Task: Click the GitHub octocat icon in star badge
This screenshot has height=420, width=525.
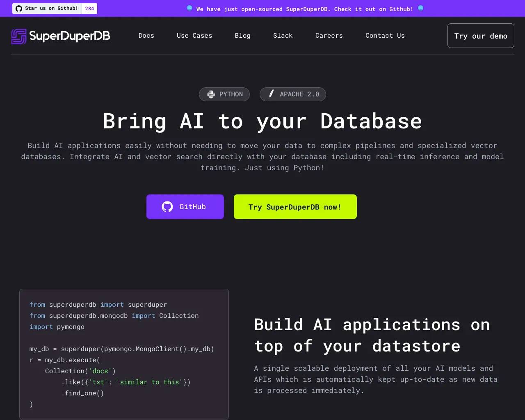Action: pos(19,9)
